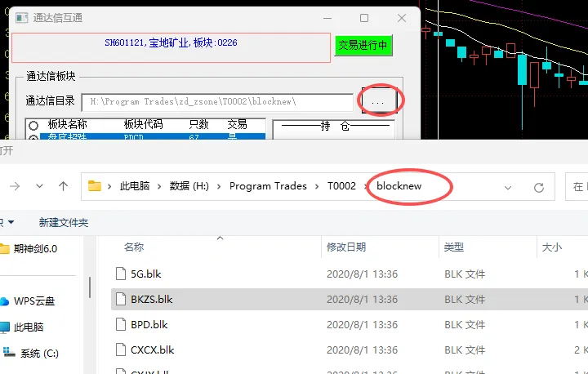Click the stock info box showing SH601121
The image size is (588, 374).
pos(171,47)
